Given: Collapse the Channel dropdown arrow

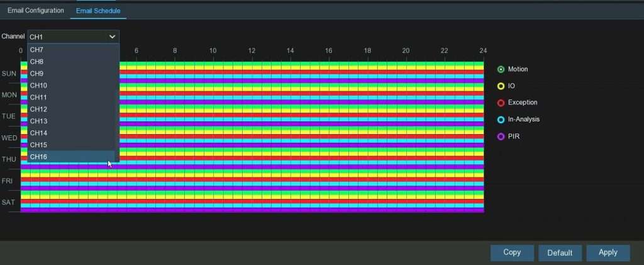Looking at the screenshot, I should 112,37.
